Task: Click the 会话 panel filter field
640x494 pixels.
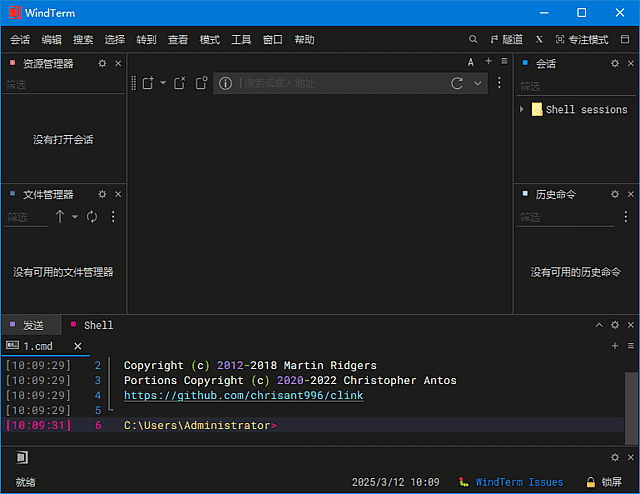Action: tap(576, 86)
